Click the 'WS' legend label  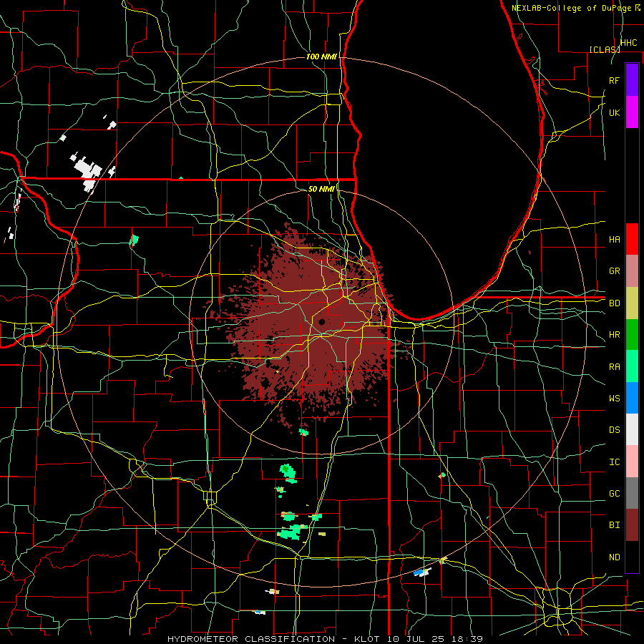(614, 399)
